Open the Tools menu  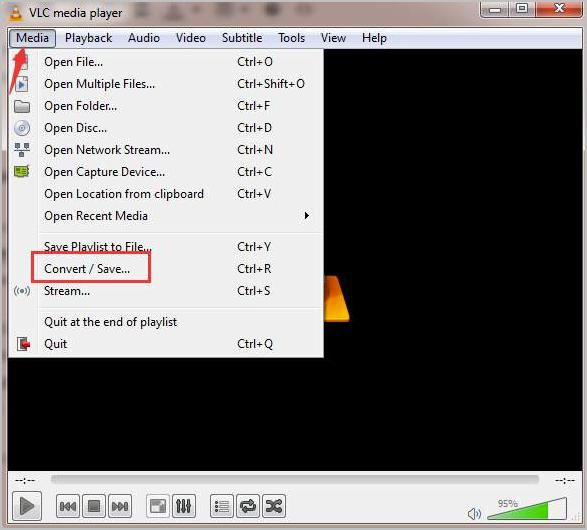point(291,38)
